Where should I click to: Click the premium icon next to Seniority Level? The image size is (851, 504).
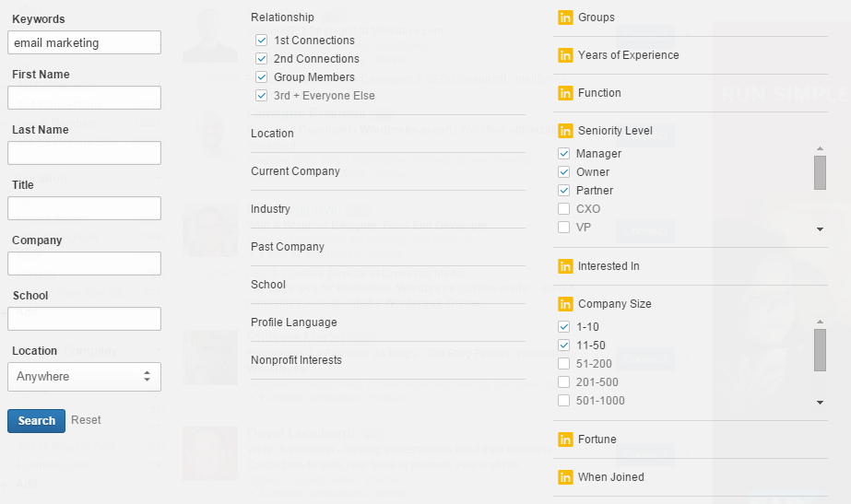click(565, 131)
